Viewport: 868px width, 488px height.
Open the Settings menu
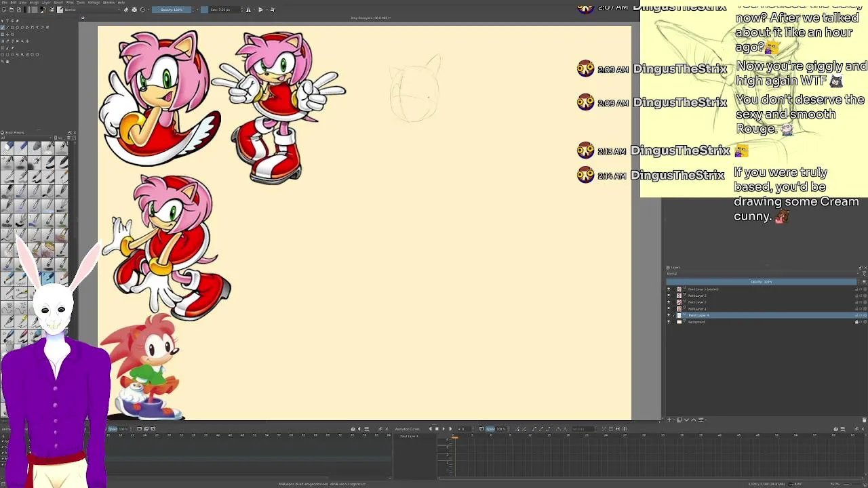[94, 3]
